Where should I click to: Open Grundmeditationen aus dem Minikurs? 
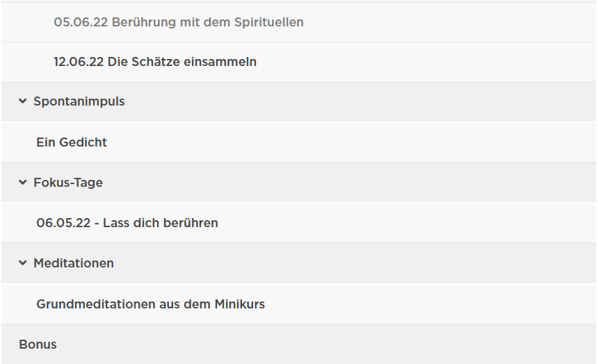click(150, 304)
